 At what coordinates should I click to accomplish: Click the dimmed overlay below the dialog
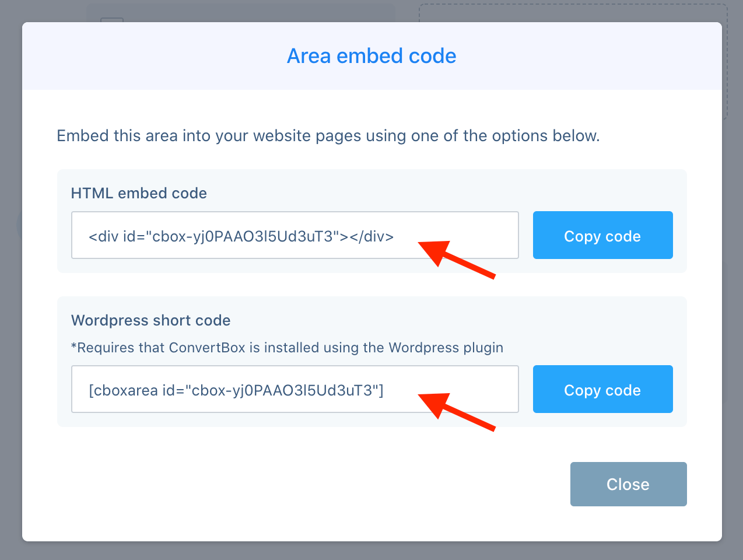click(371, 551)
